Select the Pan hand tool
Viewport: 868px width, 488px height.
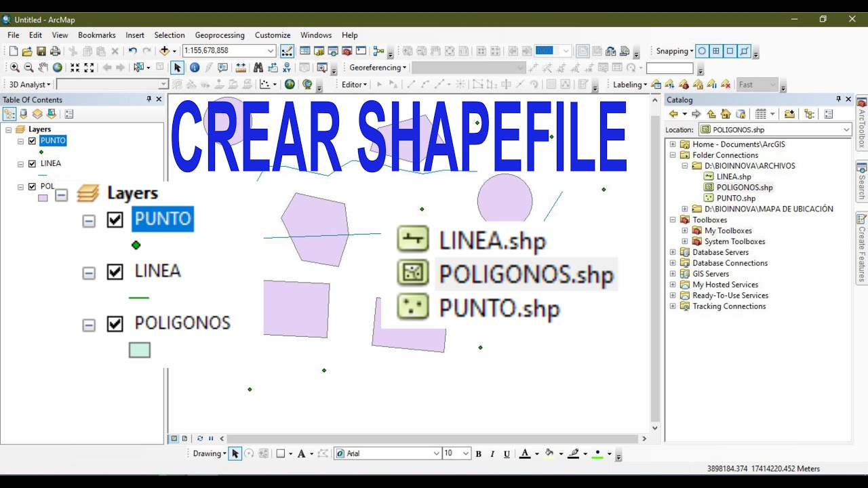coord(43,67)
